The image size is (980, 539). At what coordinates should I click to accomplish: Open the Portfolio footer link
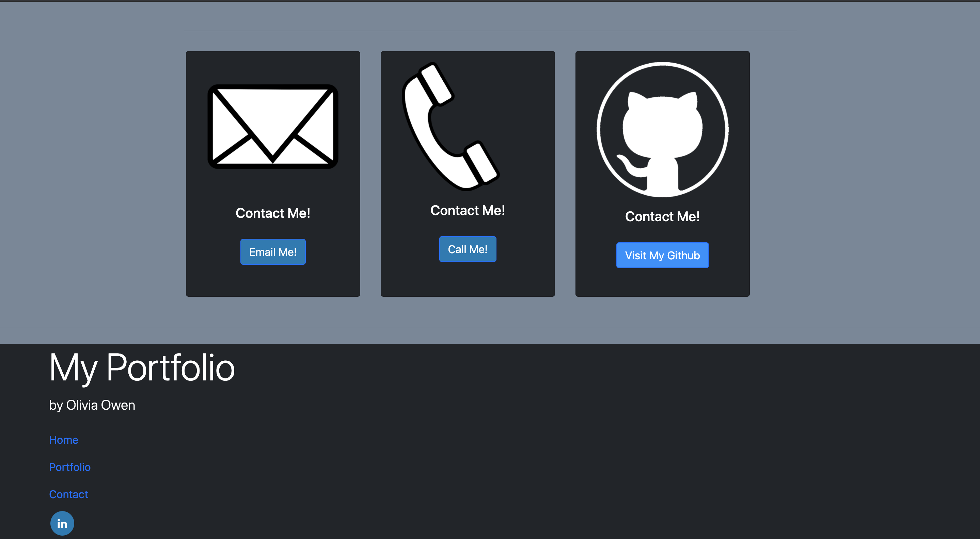tap(69, 467)
